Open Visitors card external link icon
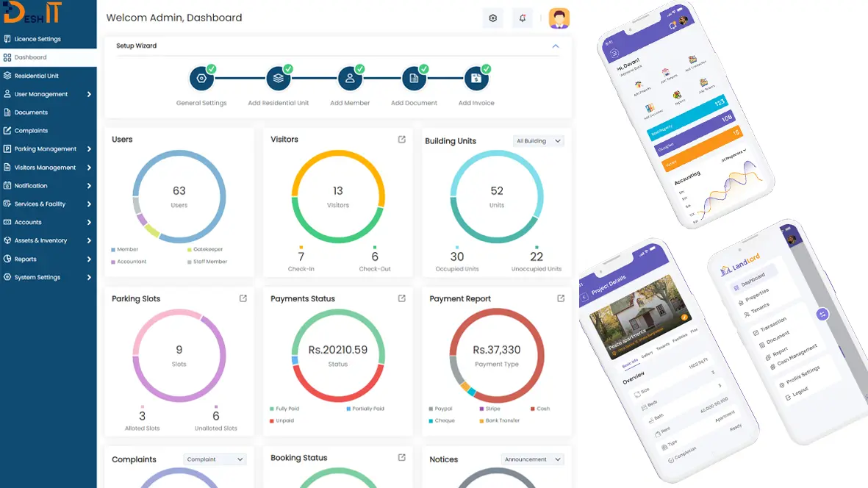 401,140
